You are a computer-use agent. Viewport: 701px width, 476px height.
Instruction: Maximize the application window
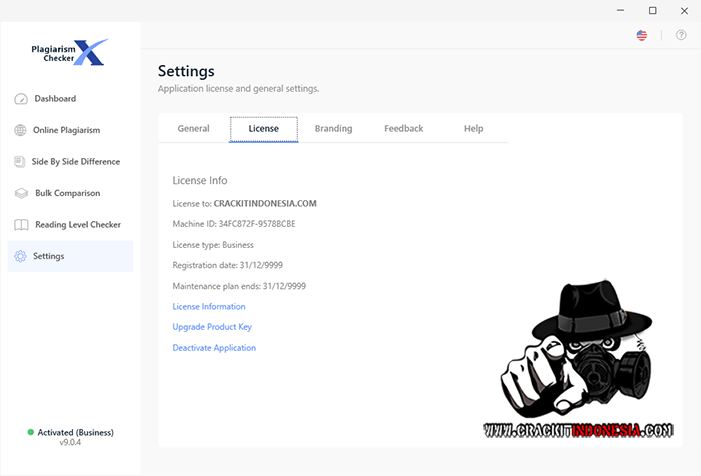pyautogui.click(x=653, y=10)
